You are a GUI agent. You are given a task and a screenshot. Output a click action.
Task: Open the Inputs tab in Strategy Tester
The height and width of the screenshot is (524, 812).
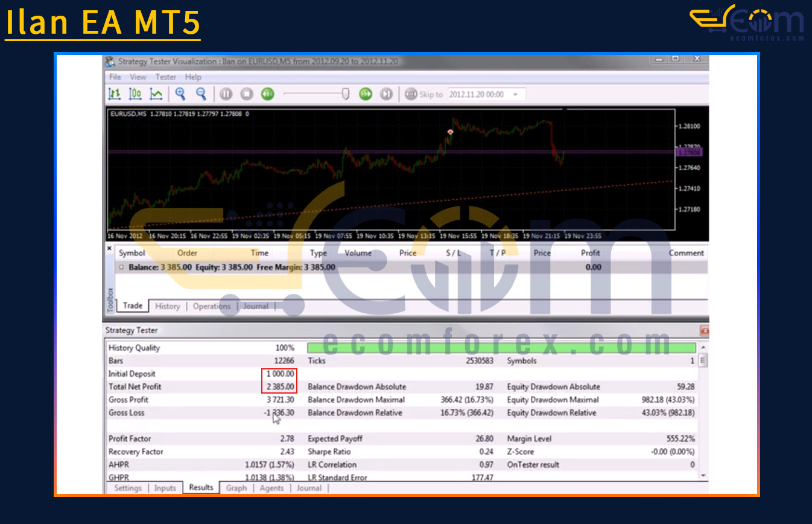tap(165, 488)
